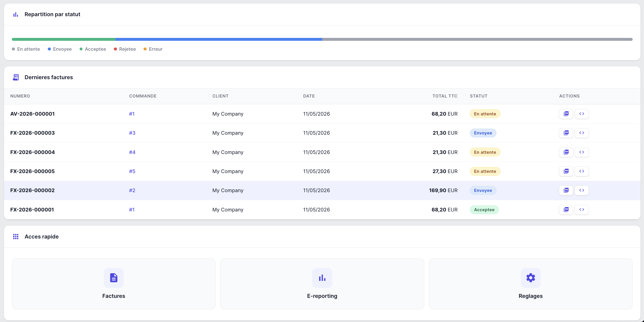Click the Repartition par statut heading
Screen dimensions: 644x322
[52, 14]
